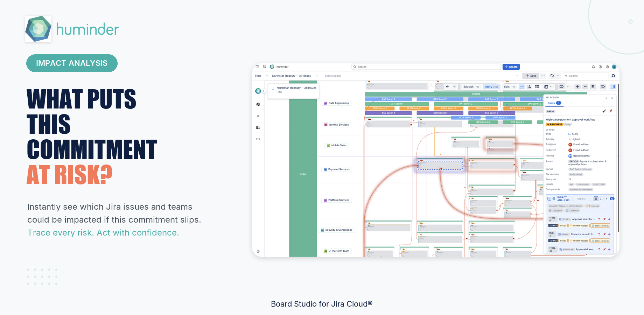
Task: Click the list icon in left rail
Action: [x=258, y=116]
